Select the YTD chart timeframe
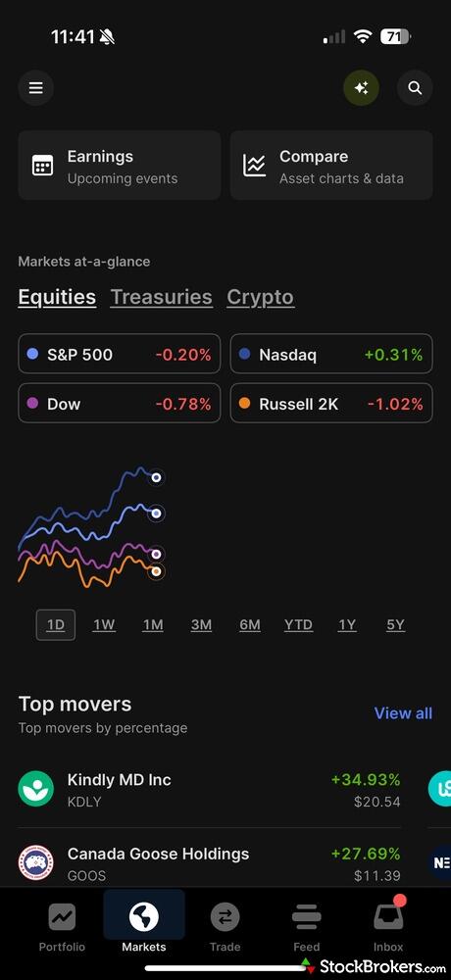The image size is (451, 980). click(298, 624)
